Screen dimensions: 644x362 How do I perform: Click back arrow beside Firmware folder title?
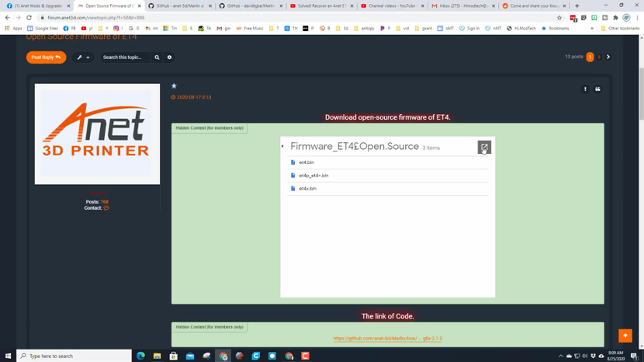(x=282, y=147)
